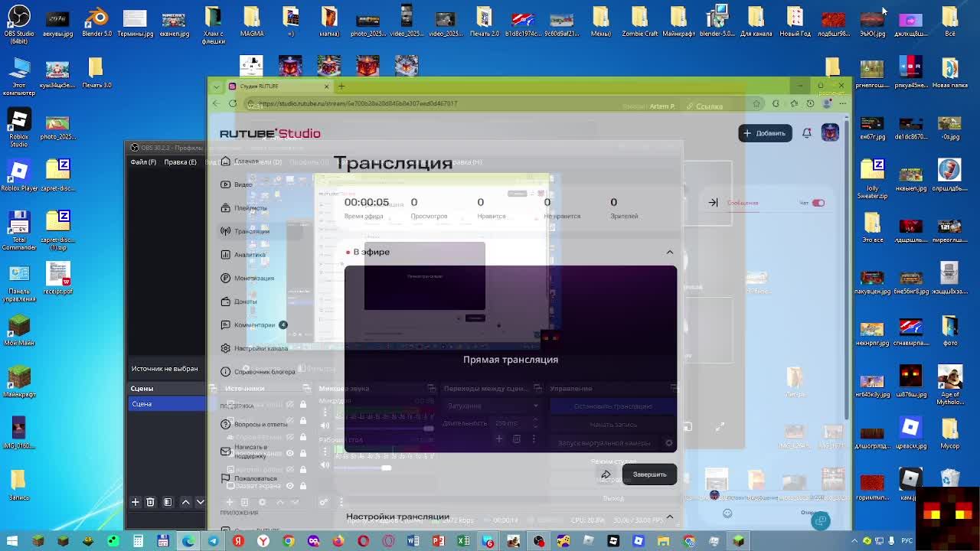Viewport: 980px width, 551px height.
Task: Open advanced audio properties gears in OBS mixer
Action: [x=324, y=502]
